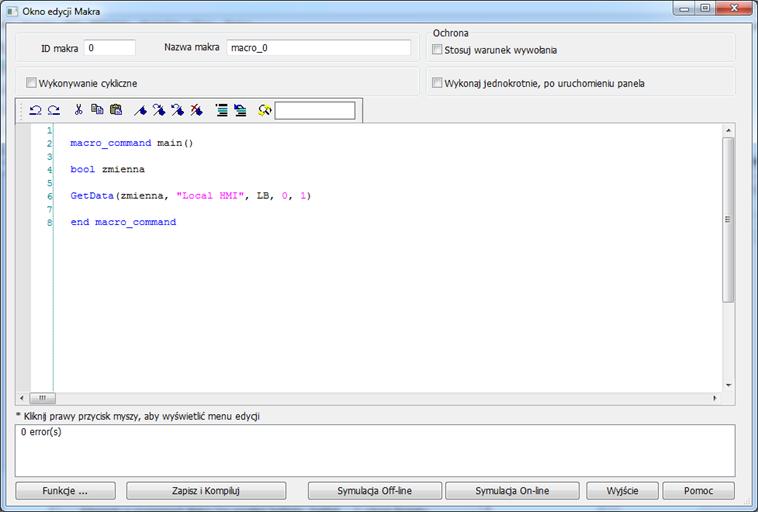Viewport: 758px width, 512px height.
Task: Start 'Symulacja Off-line'
Action: (x=375, y=491)
